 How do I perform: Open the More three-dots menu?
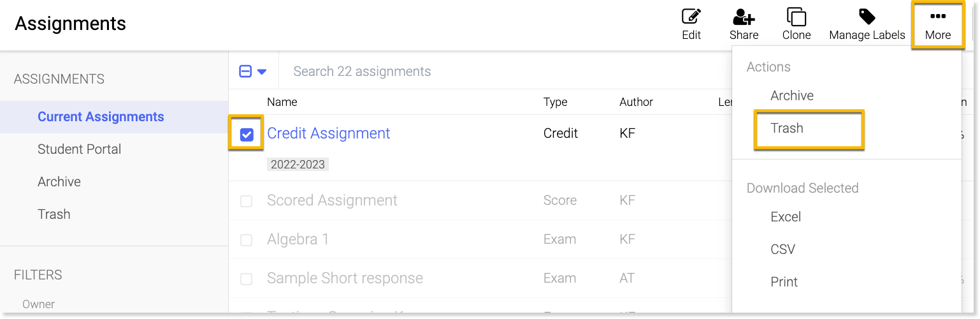tap(938, 17)
